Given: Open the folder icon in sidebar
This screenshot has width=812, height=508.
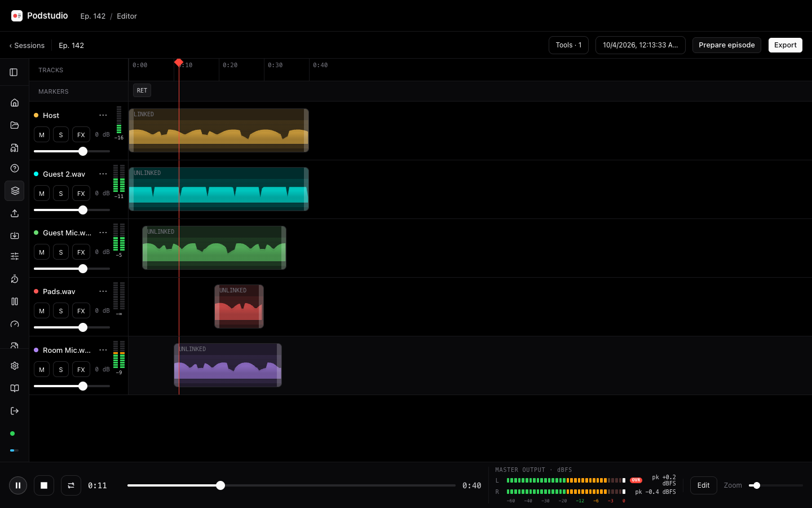Looking at the screenshot, I should 15,125.
